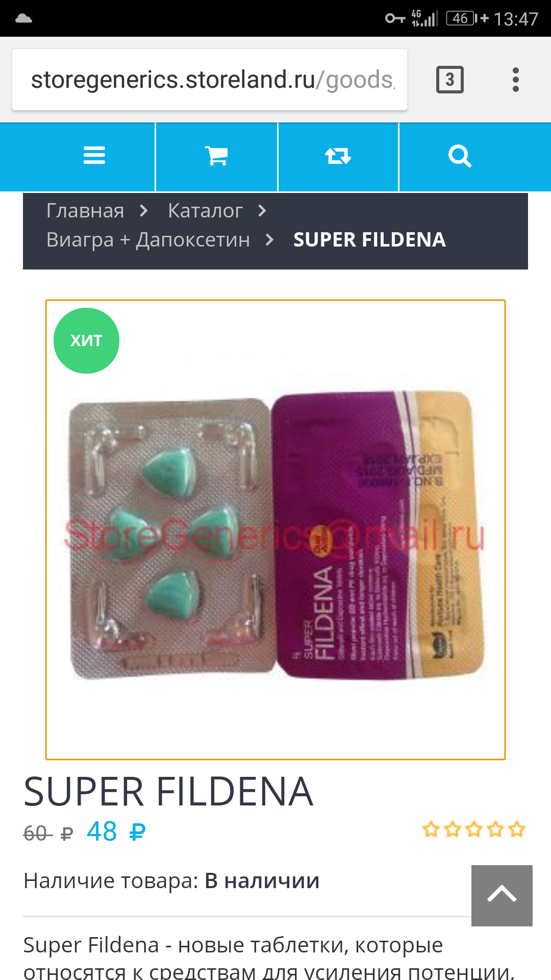Tap the green ХИТ badge
The width and height of the screenshot is (551, 980).
click(86, 340)
